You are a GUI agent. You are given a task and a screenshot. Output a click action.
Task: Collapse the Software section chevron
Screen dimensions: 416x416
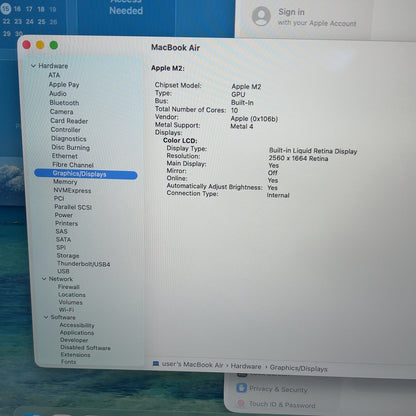[46, 317]
